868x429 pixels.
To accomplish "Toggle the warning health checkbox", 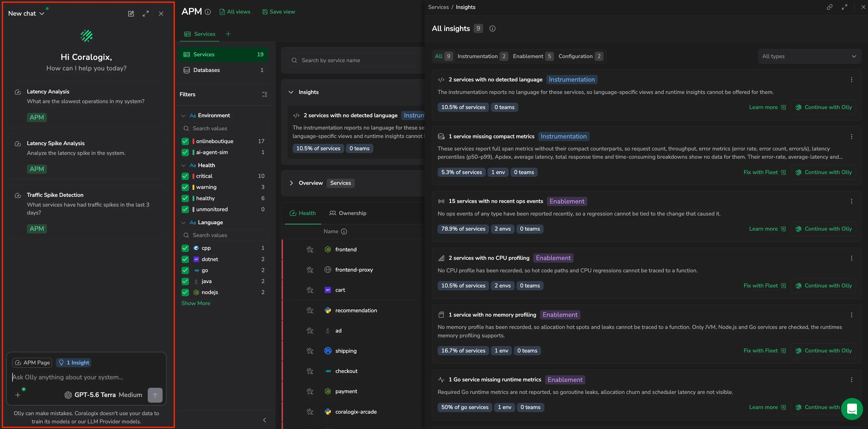I will tap(185, 187).
